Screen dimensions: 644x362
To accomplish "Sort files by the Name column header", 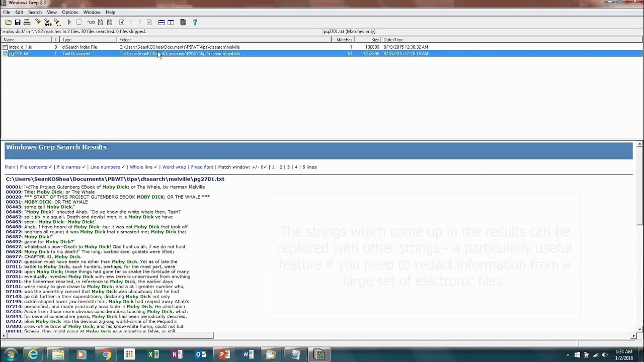I will click(27, 40).
